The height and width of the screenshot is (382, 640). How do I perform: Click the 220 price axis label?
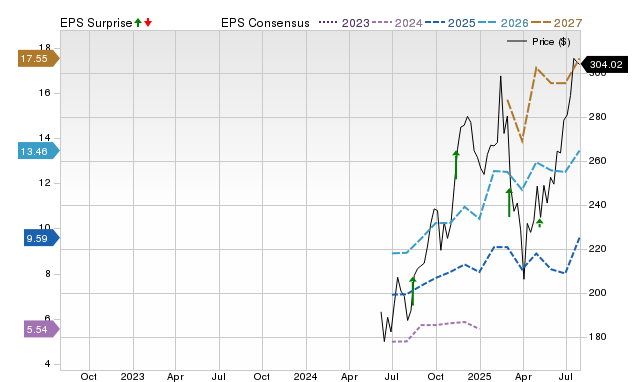[597, 249]
